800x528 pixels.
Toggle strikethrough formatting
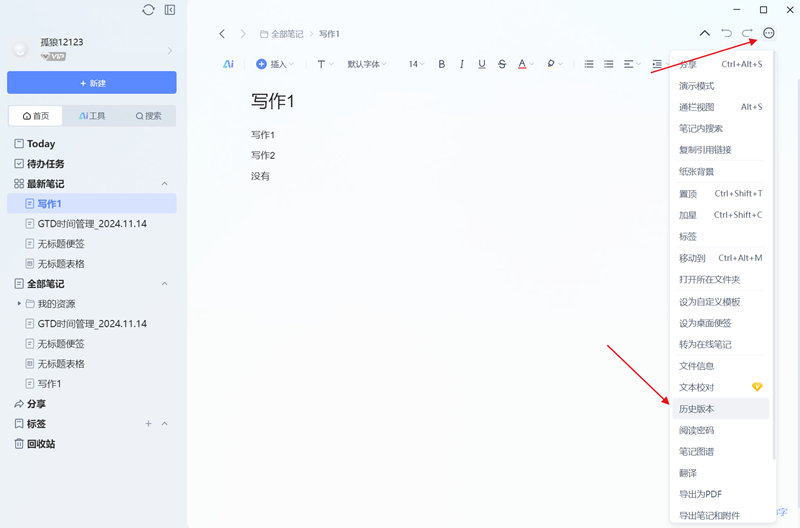(x=502, y=64)
